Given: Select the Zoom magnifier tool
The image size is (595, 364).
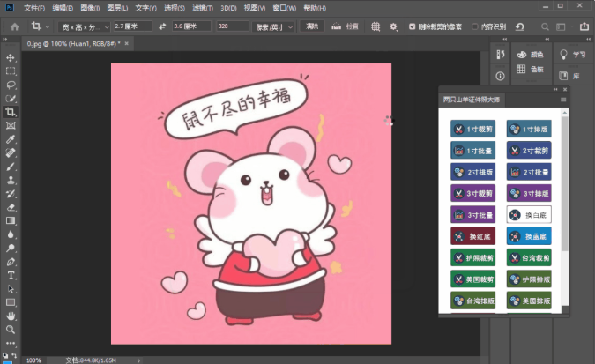Looking at the screenshot, I should coord(11,330).
